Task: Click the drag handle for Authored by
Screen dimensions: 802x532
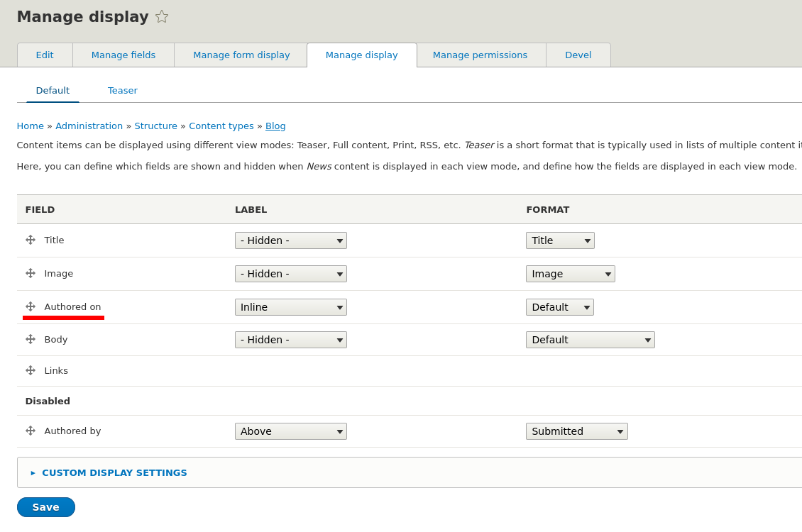Action: 31,431
